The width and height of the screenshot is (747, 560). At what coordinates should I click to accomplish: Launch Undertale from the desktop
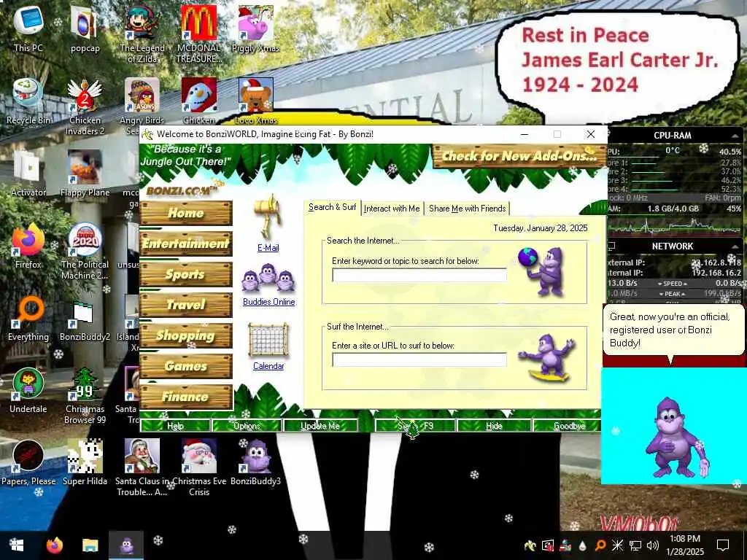(x=28, y=391)
